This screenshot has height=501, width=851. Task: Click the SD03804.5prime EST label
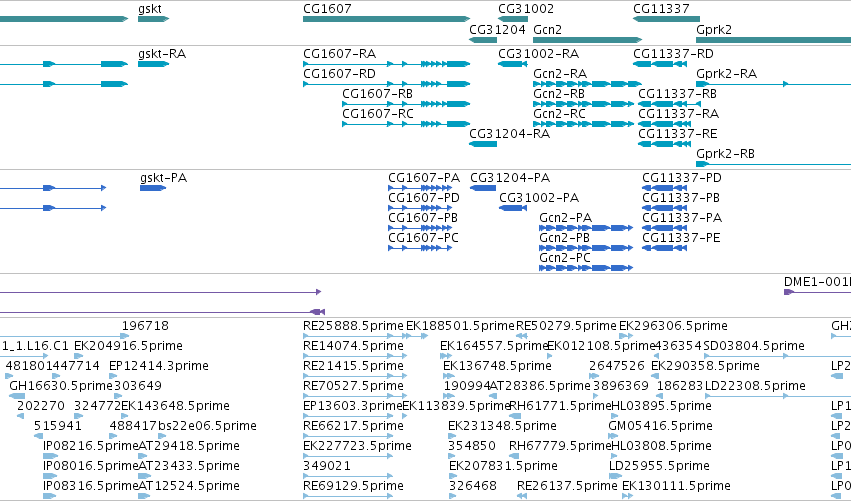754,346
